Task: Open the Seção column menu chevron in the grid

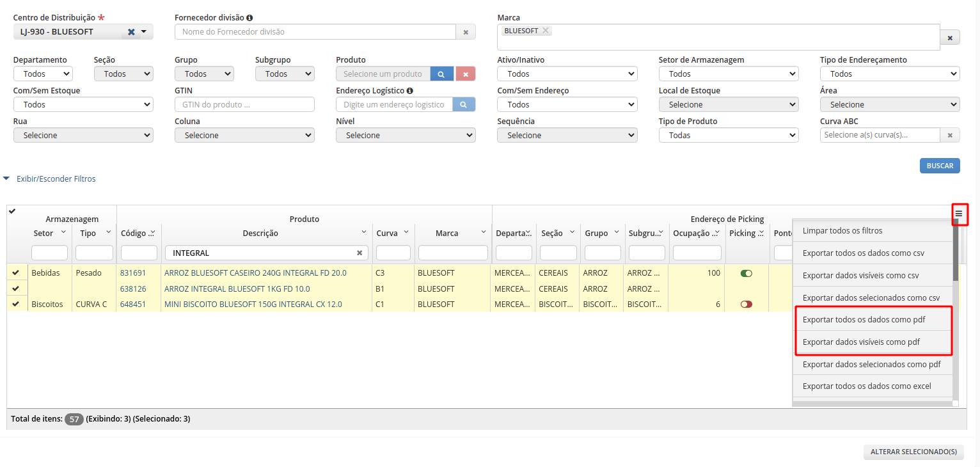Action: [572, 232]
